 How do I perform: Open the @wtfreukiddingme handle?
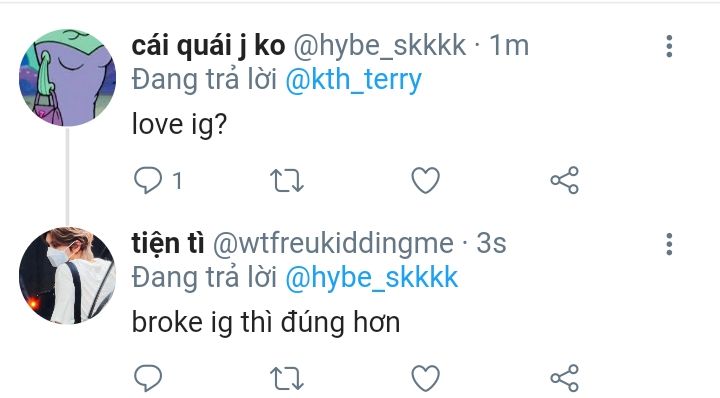click(333, 244)
